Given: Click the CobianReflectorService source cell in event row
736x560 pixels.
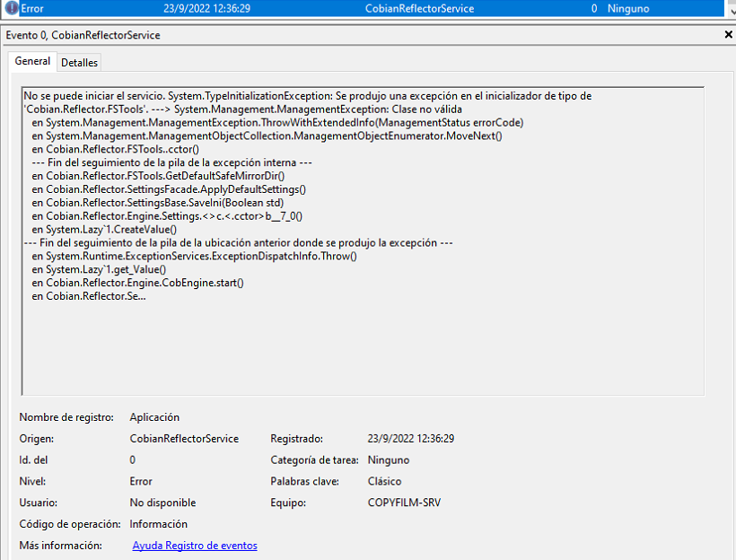Looking at the screenshot, I should pyautogui.click(x=420, y=8).
